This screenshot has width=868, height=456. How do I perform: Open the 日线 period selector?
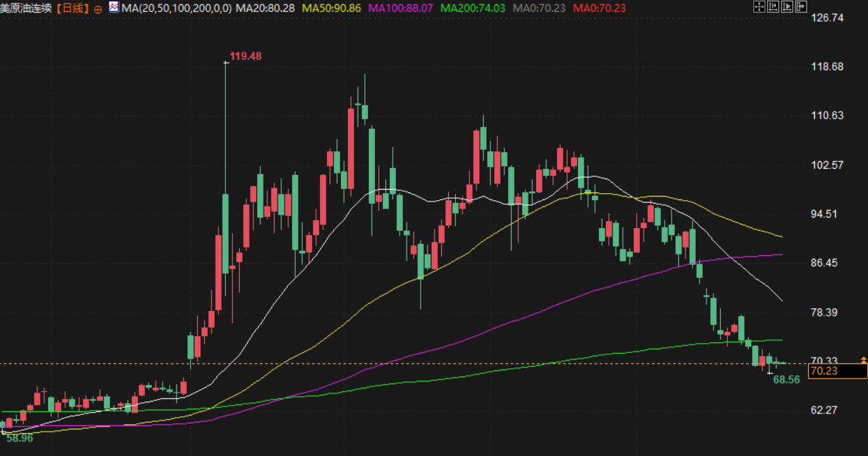73,9
